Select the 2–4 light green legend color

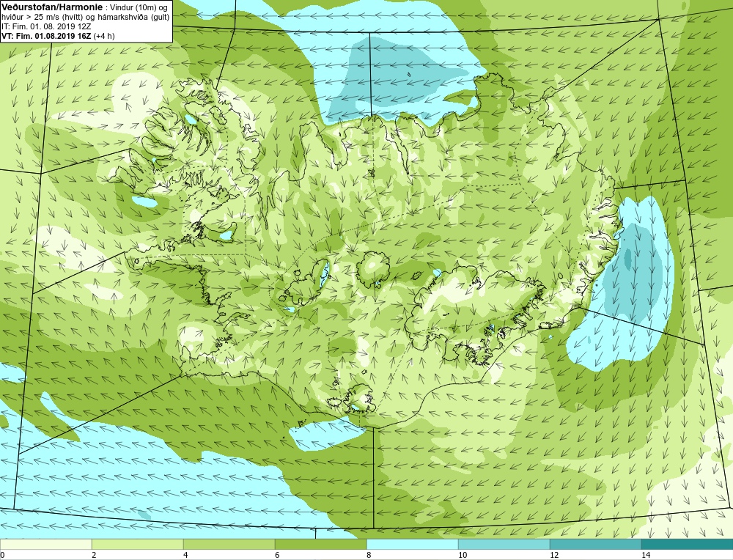(x=138, y=544)
